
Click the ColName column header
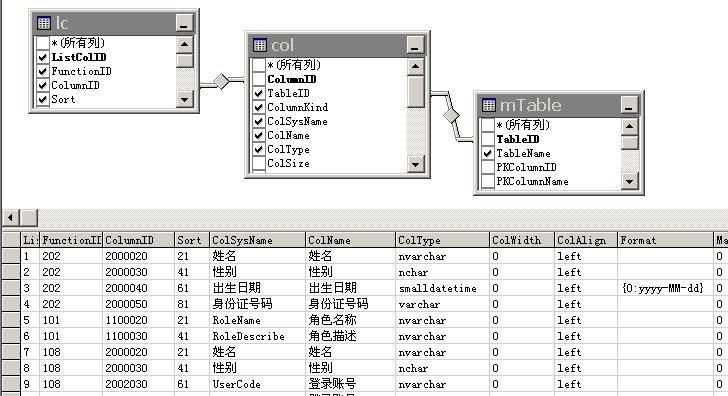coord(351,240)
